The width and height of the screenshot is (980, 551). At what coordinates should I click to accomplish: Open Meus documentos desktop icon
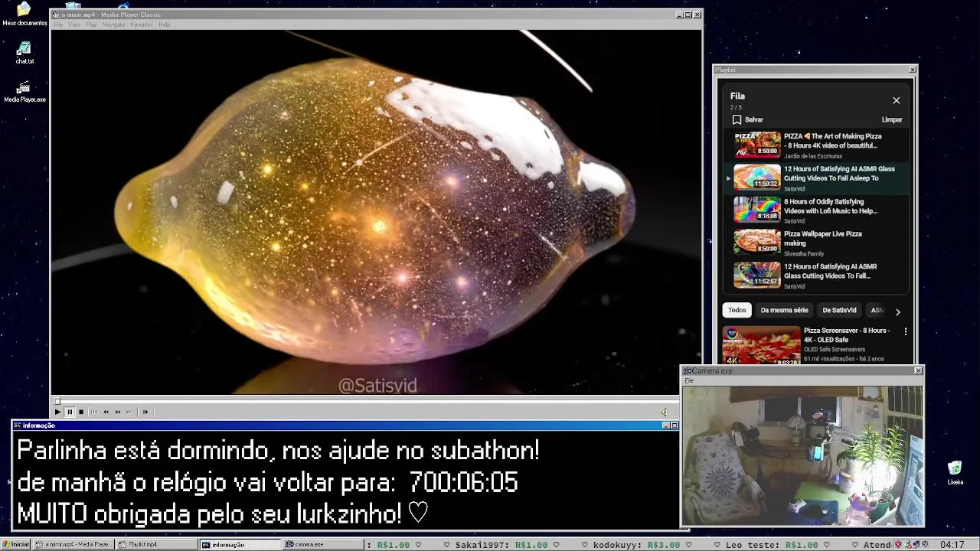coord(24,14)
